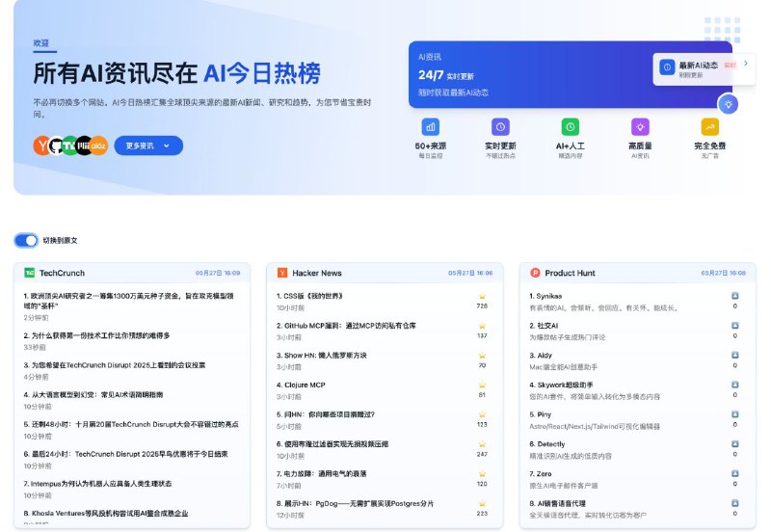Click the 高质量 purple bulb icon
The width and height of the screenshot is (771, 532).
[640, 127]
